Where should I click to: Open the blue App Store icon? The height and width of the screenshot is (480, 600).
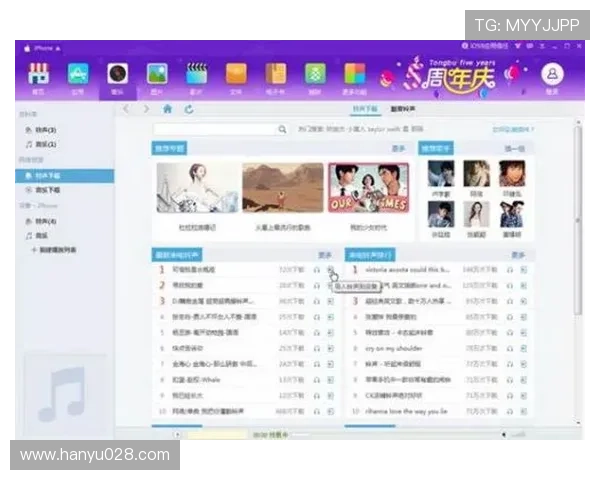click(78, 73)
